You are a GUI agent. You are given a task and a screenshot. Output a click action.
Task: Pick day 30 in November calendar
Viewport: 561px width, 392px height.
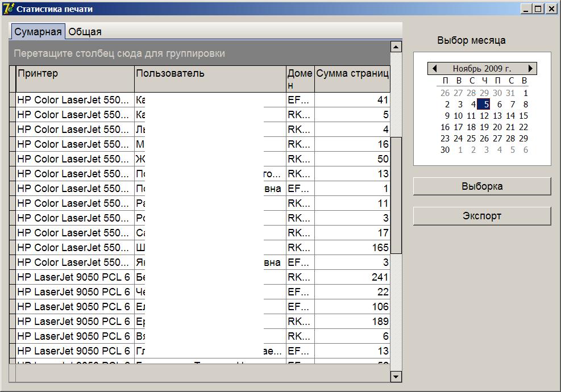(x=445, y=150)
